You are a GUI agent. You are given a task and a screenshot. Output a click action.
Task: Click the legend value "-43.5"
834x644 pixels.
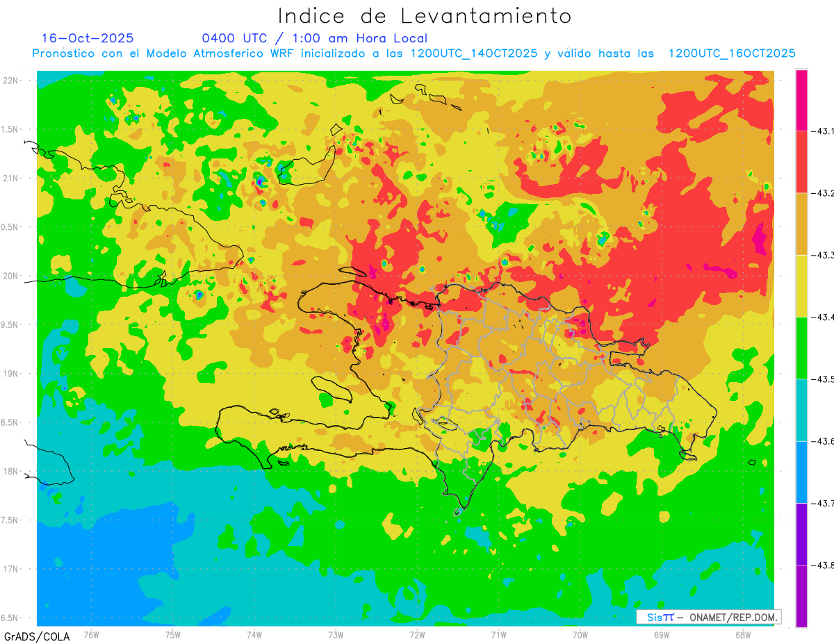click(x=823, y=379)
